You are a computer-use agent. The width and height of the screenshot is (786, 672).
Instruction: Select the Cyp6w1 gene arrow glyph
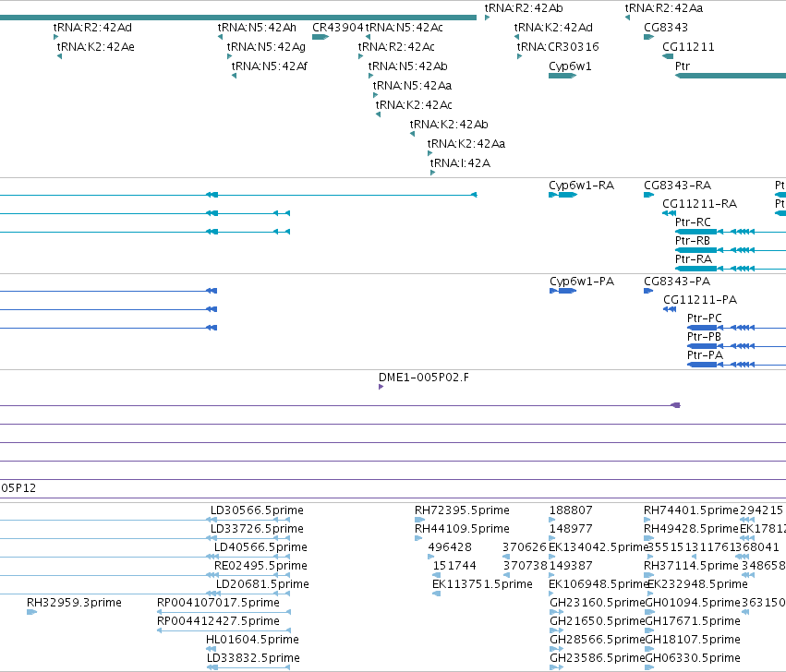562,76
